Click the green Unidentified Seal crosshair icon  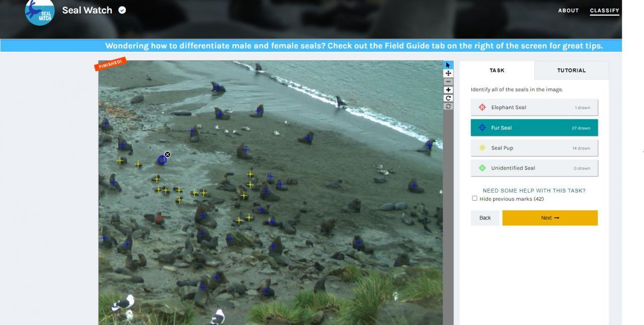tap(482, 168)
